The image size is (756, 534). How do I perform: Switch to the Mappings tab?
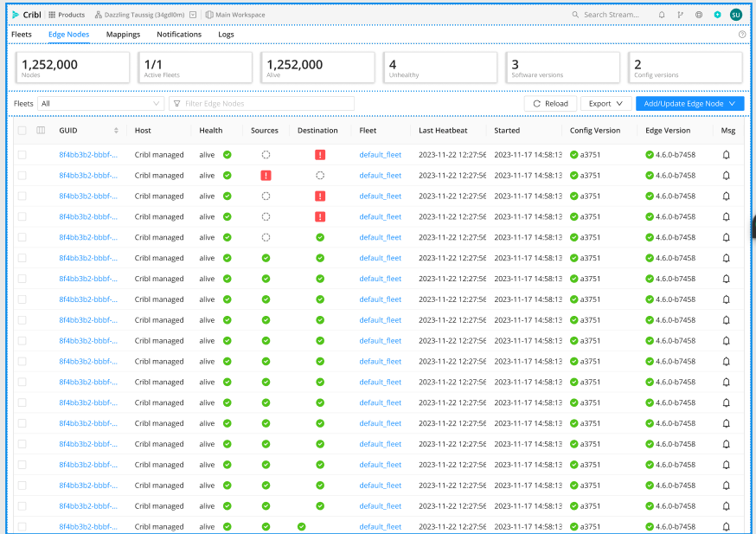pyautogui.click(x=123, y=35)
